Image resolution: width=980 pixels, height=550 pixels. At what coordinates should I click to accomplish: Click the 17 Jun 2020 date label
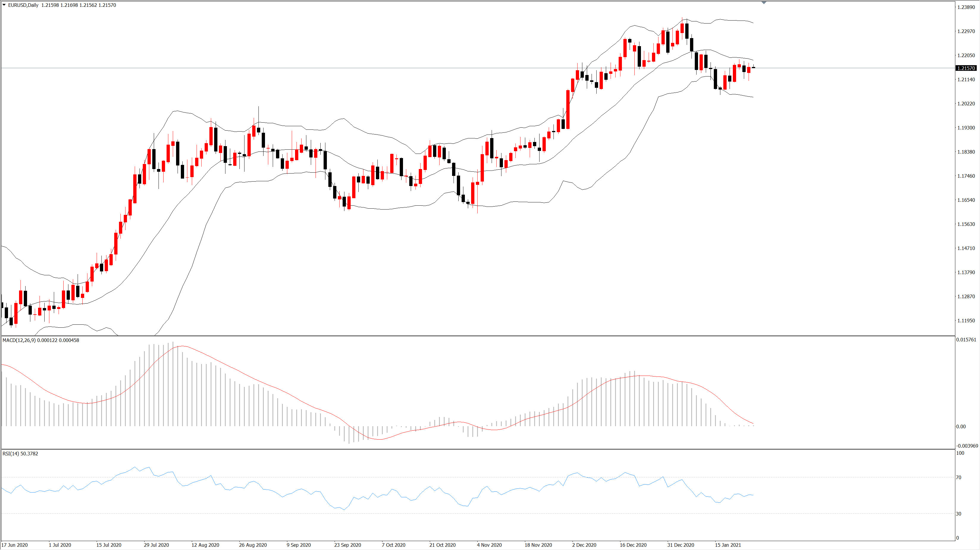(x=15, y=545)
